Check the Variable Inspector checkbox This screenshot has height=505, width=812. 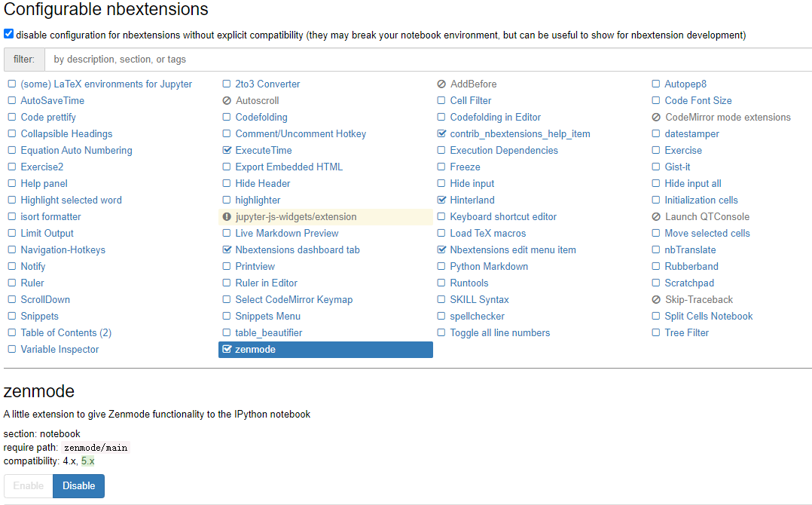click(x=12, y=349)
